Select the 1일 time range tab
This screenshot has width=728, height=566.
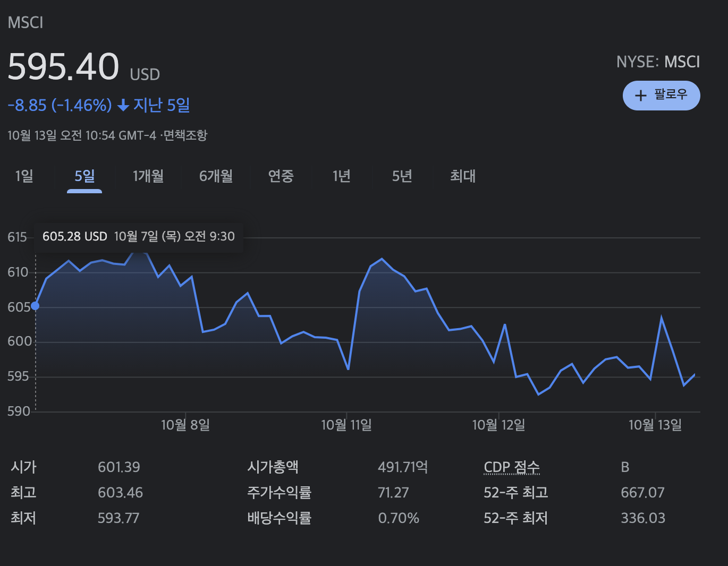[x=24, y=176]
